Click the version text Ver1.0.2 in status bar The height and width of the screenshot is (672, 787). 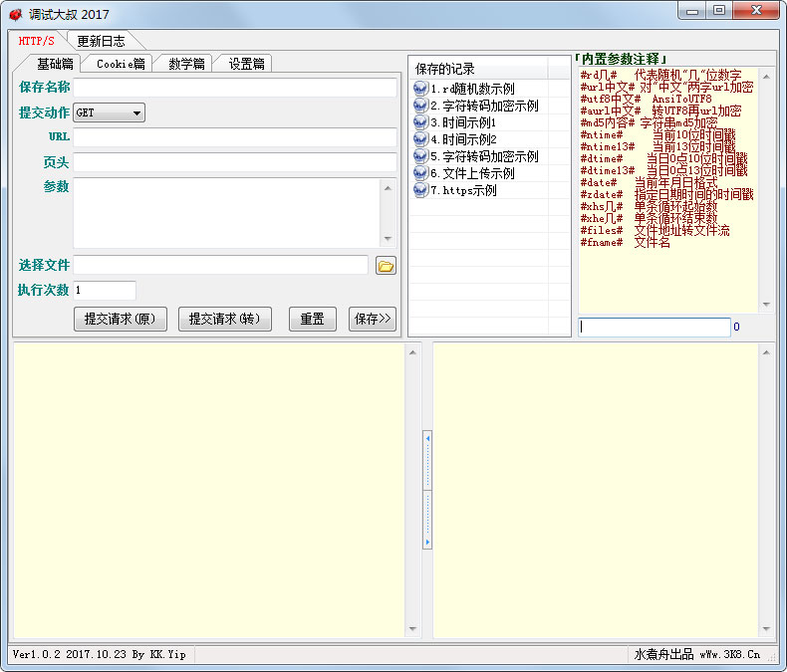click(x=99, y=654)
